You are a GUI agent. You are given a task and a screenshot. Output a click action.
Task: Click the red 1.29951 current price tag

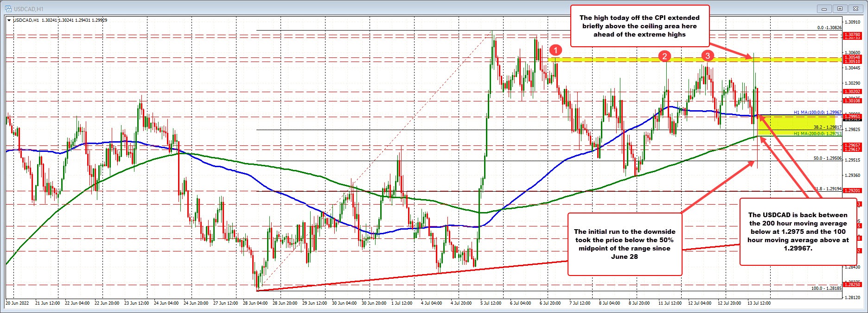pos(852,116)
